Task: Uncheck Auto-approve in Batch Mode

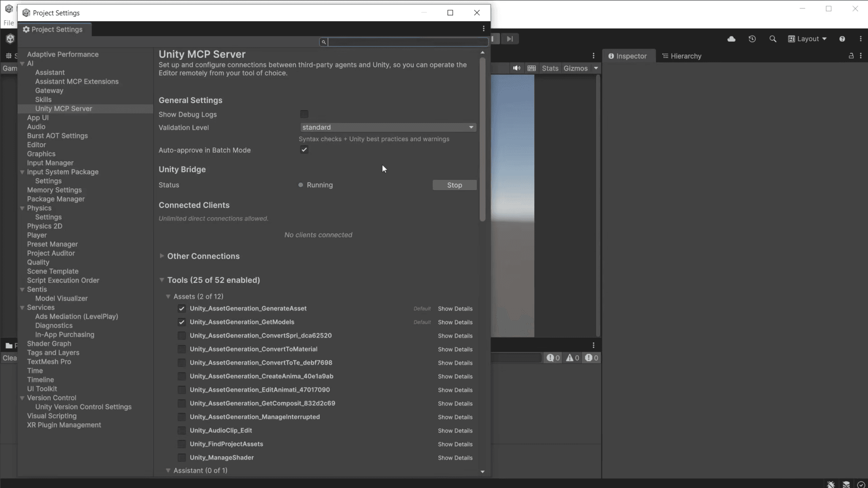Action: (304, 150)
